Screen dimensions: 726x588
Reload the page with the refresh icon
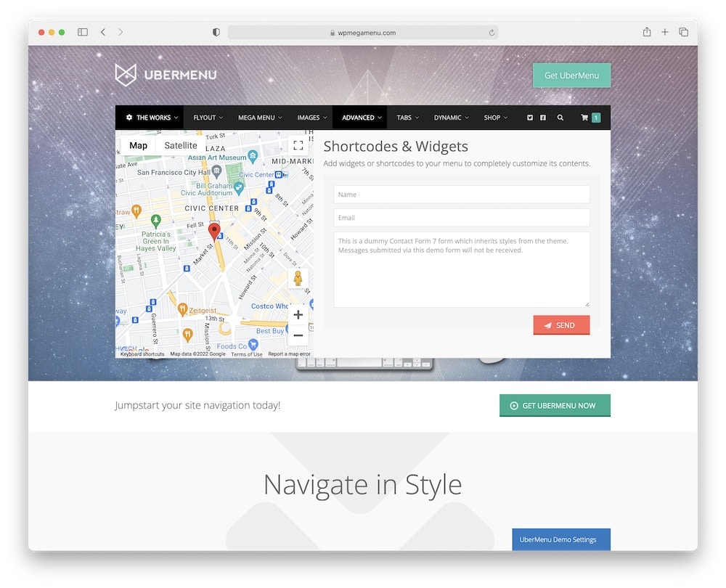tap(492, 33)
